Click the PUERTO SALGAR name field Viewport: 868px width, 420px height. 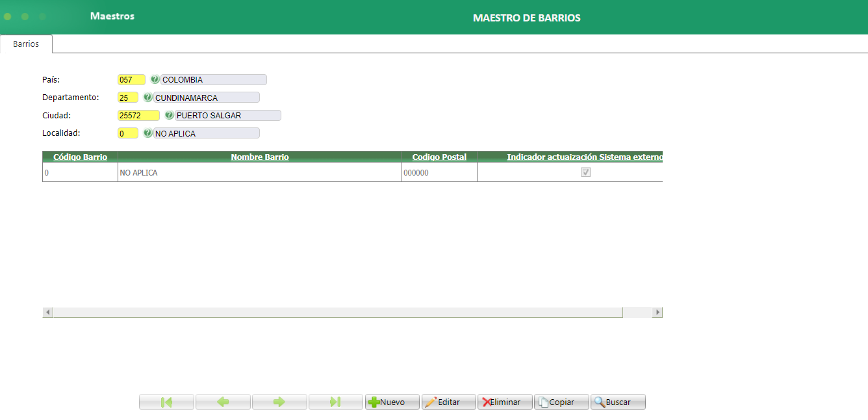pos(228,115)
